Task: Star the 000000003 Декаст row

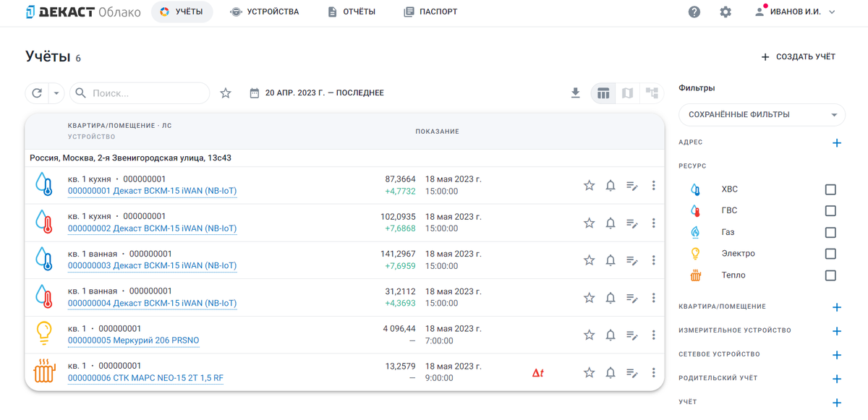Action: coord(589,260)
